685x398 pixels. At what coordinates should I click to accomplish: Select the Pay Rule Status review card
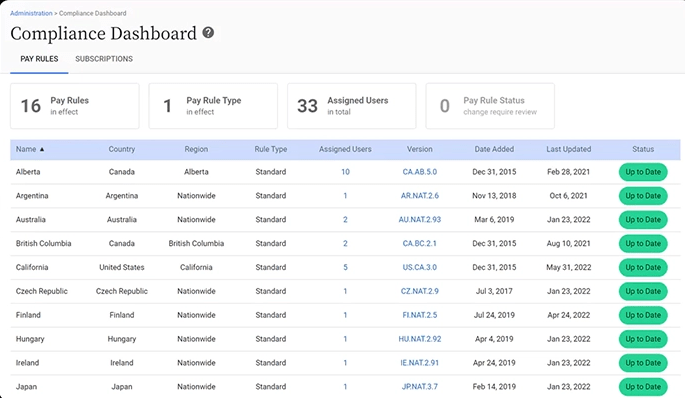[490, 106]
